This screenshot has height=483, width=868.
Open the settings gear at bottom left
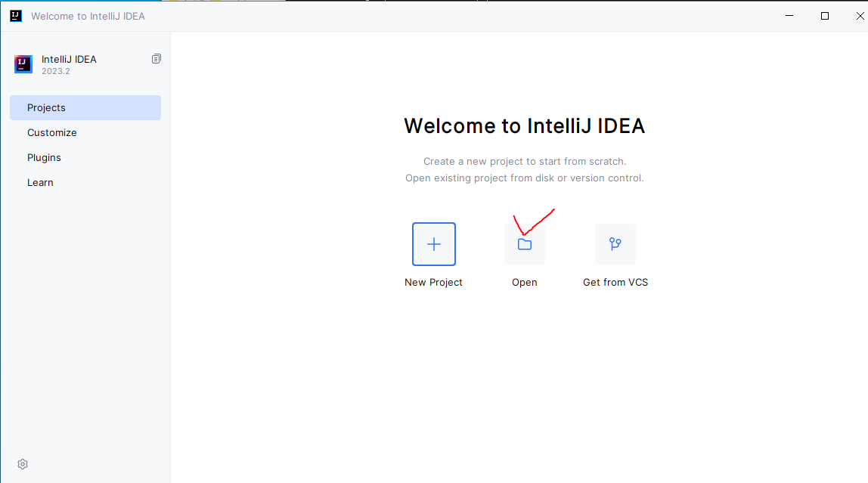23,464
